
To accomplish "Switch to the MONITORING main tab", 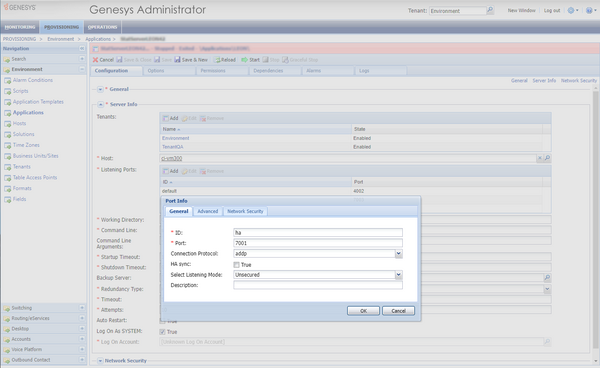I will (20, 27).
